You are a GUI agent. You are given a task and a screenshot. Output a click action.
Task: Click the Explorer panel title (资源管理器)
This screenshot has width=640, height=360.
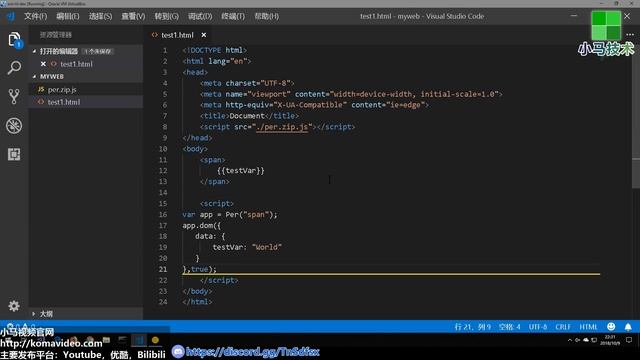tap(56, 35)
